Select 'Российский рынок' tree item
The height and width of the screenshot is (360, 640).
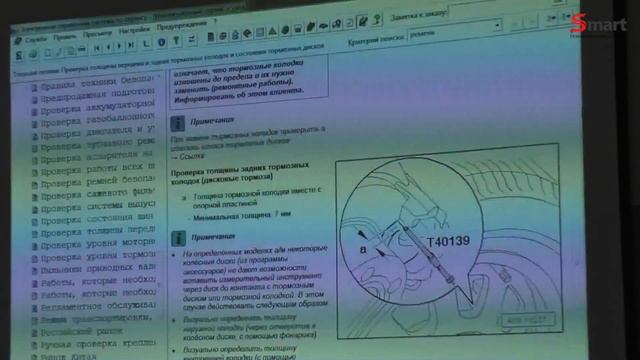pyautogui.click(x=78, y=332)
